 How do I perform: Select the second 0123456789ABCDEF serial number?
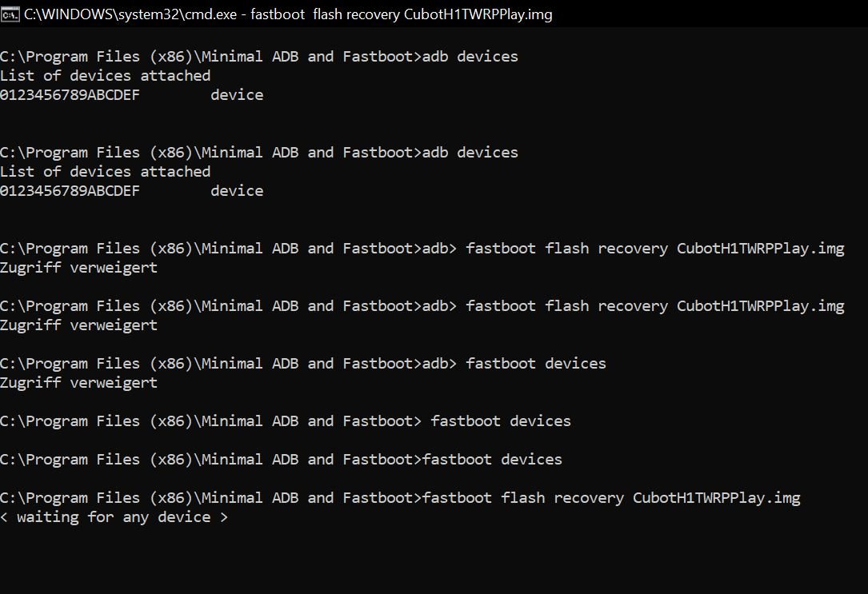tap(70, 191)
